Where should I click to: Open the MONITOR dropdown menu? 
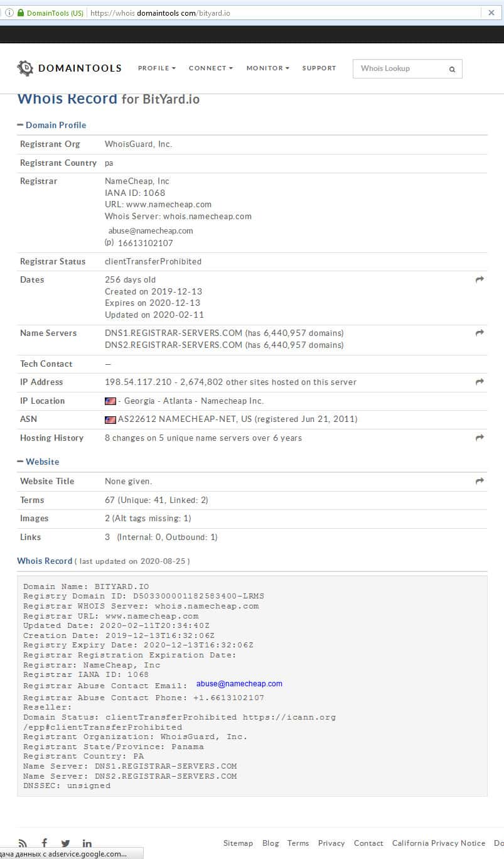[268, 68]
